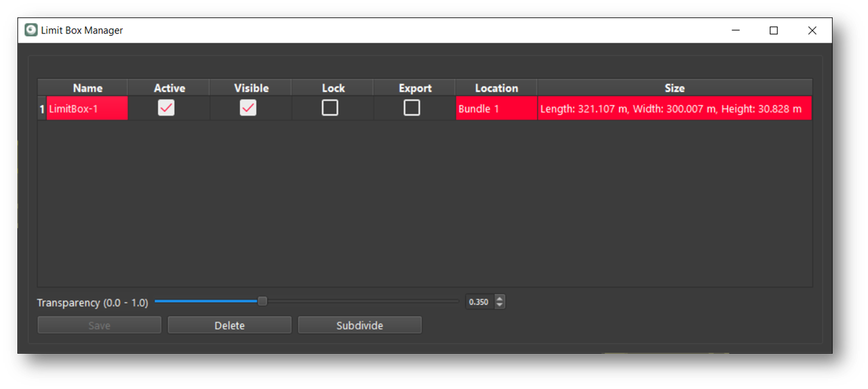Increase transparency with the spinner up arrow
Viewport: 868px width, 389px height.
coord(499,298)
